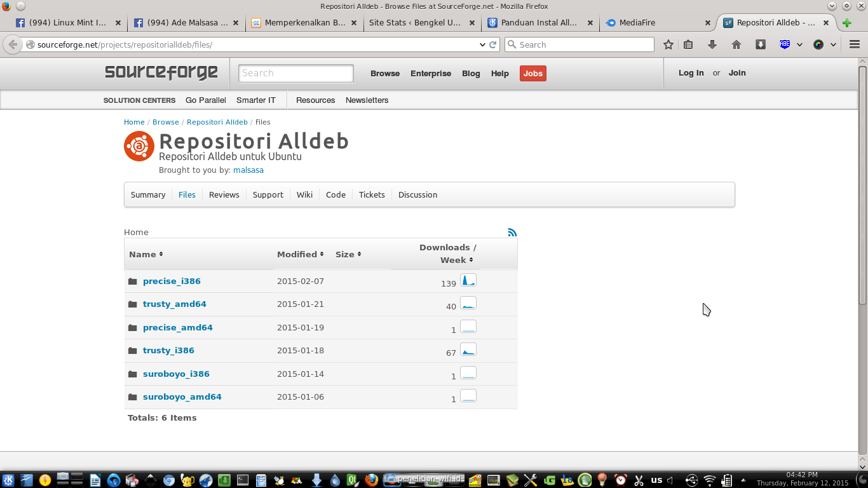Open Enterprise in SourceForge header
The image size is (868, 488).
[431, 74]
